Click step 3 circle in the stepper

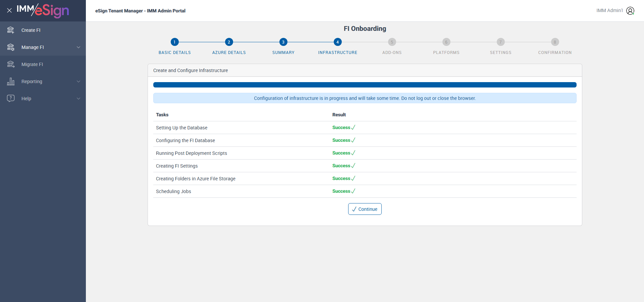(x=283, y=42)
